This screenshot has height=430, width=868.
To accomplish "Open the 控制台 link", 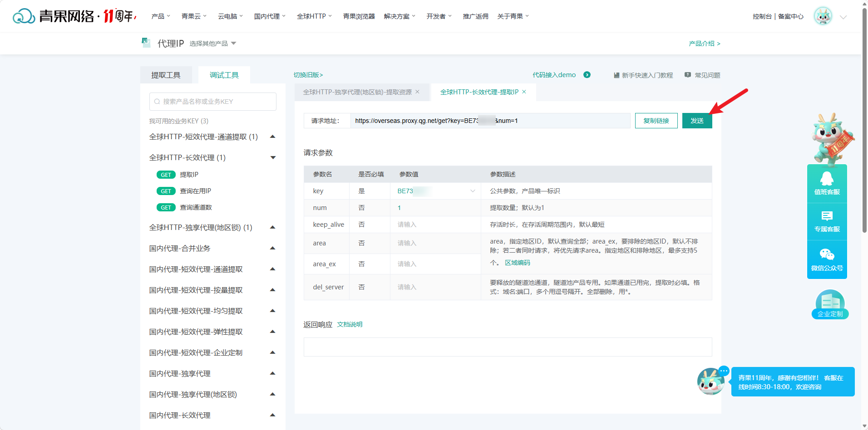I will (762, 16).
